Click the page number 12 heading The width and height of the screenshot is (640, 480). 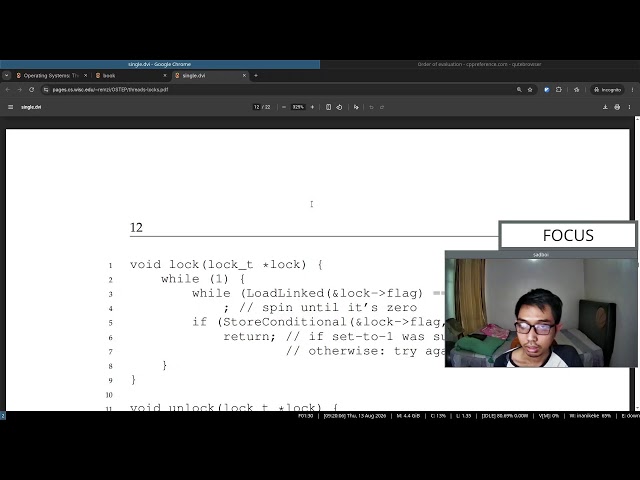pyautogui.click(x=136, y=228)
